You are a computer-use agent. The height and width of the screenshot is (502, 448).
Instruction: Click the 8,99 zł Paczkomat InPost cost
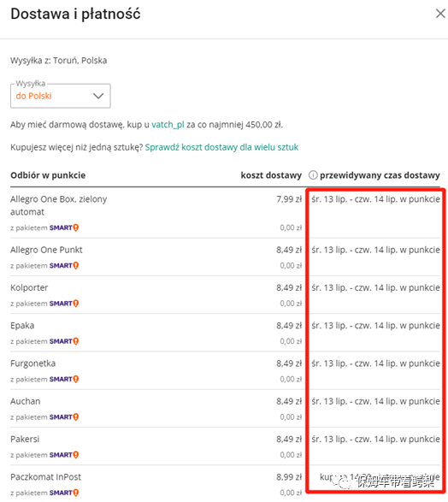(289, 477)
